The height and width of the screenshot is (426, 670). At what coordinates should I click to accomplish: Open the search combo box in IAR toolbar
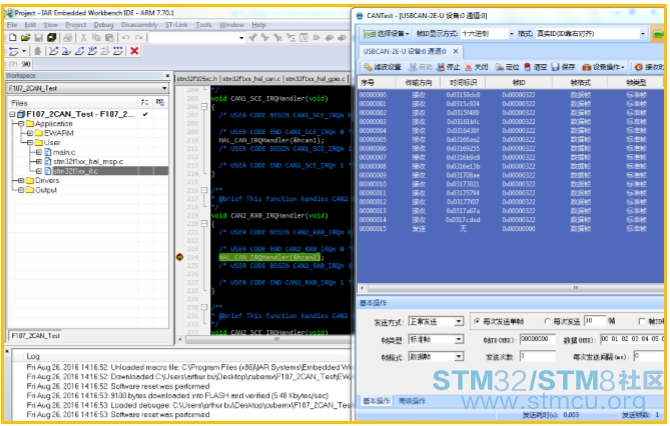point(241,38)
